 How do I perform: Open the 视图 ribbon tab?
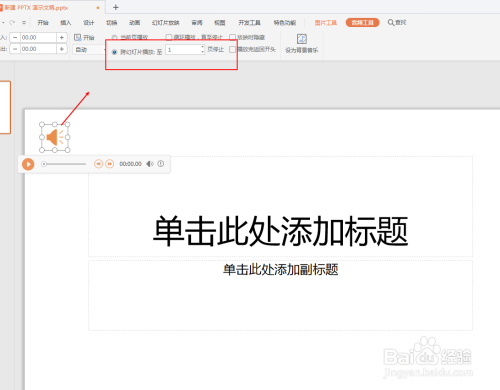(x=220, y=23)
